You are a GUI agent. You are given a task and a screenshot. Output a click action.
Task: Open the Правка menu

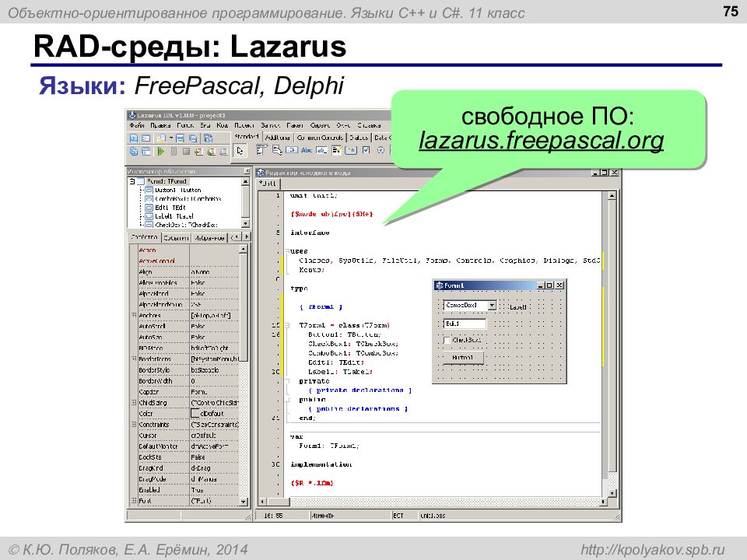click(160, 125)
